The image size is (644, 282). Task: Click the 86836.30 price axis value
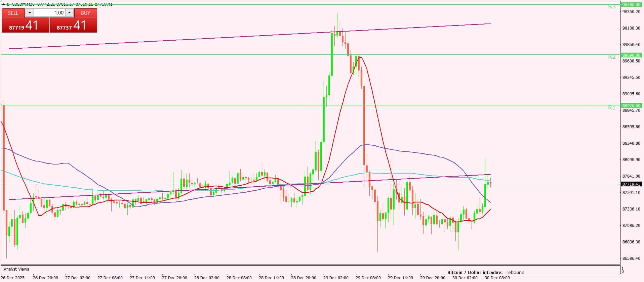pyautogui.click(x=631, y=242)
